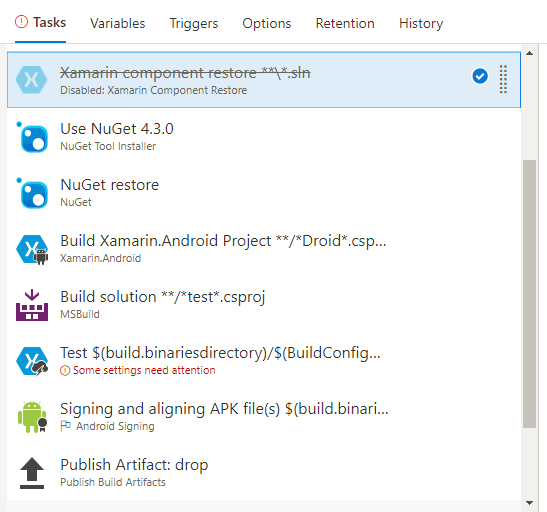This screenshot has height=512, width=547.
Task: Click the Xamarin component restore hexagon icon
Action: tap(31, 80)
